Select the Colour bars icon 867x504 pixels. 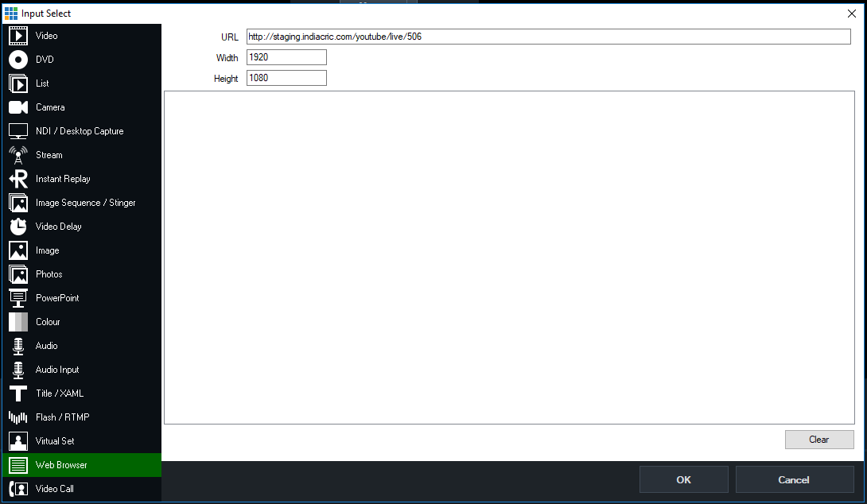[18, 322]
